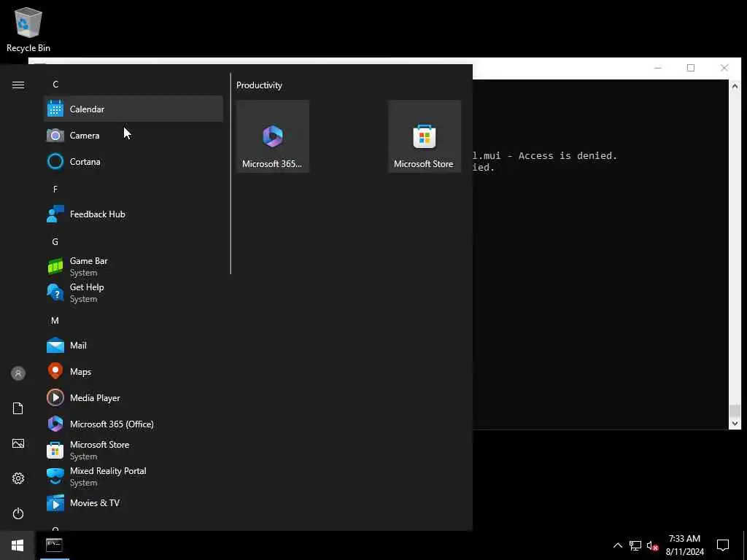The image size is (747, 560).
Task: Click the letter F section header
Action: click(55, 189)
